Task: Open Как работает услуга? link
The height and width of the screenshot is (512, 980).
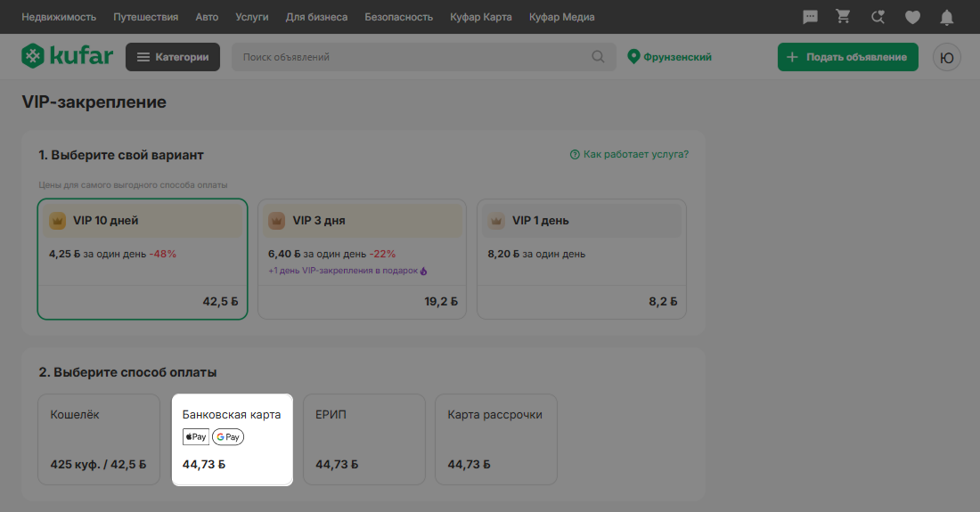Action: click(x=629, y=154)
